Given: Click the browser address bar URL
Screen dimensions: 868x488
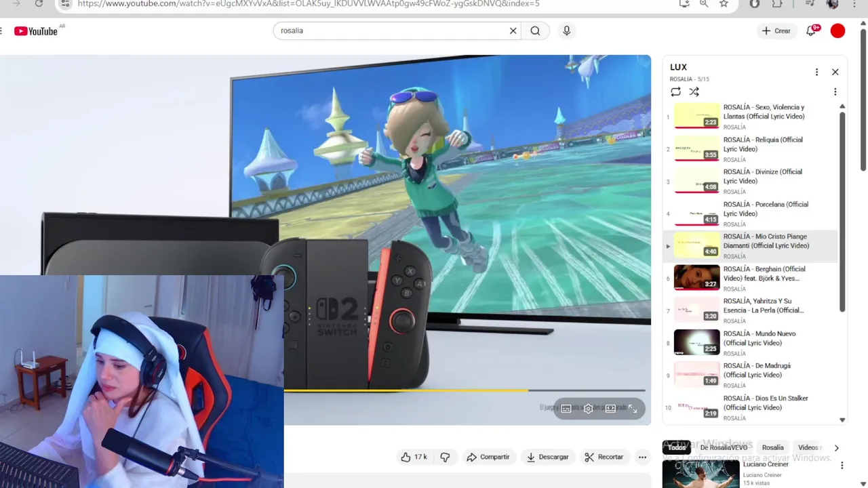Looking at the screenshot, I should (x=309, y=3).
